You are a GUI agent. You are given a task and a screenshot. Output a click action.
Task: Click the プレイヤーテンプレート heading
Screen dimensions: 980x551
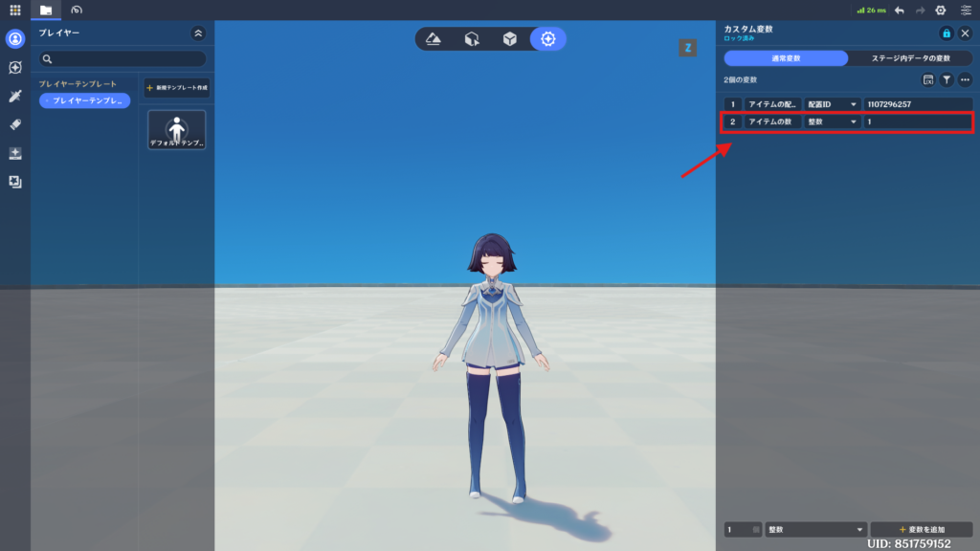[78, 84]
